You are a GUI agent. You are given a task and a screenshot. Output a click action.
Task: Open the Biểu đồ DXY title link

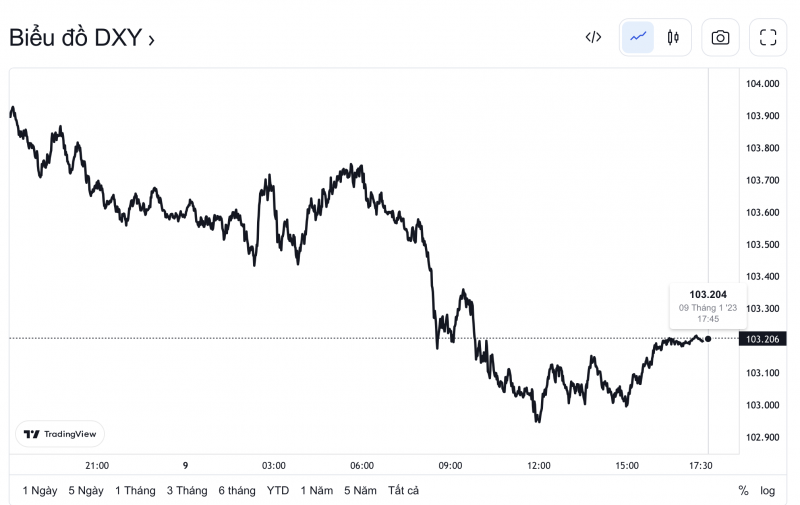pos(82,39)
